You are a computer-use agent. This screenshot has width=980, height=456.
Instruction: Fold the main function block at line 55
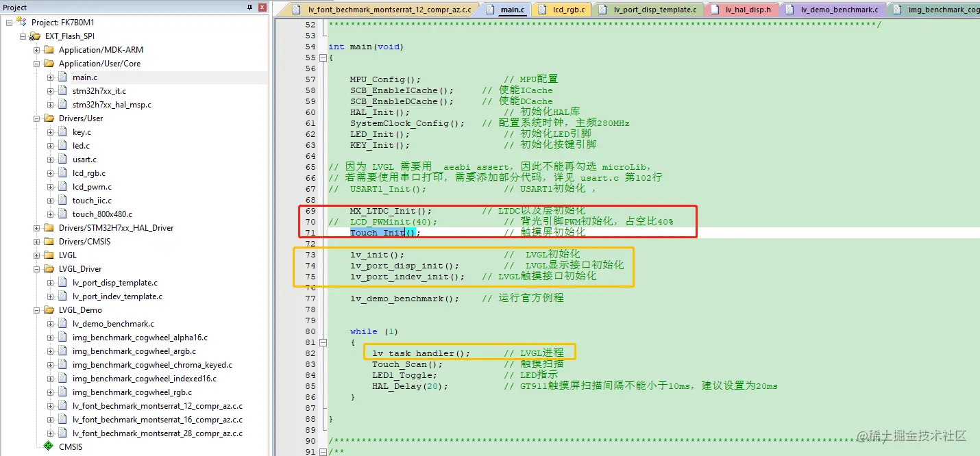[x=323, y=58]
